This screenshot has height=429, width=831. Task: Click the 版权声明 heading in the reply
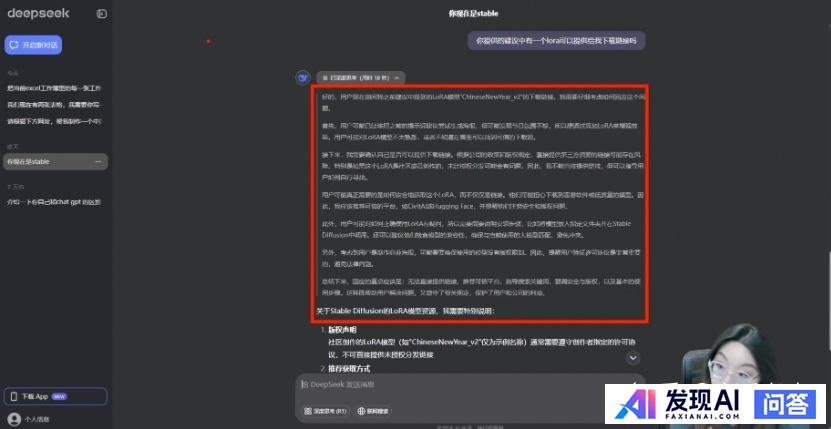coord(342,330)
